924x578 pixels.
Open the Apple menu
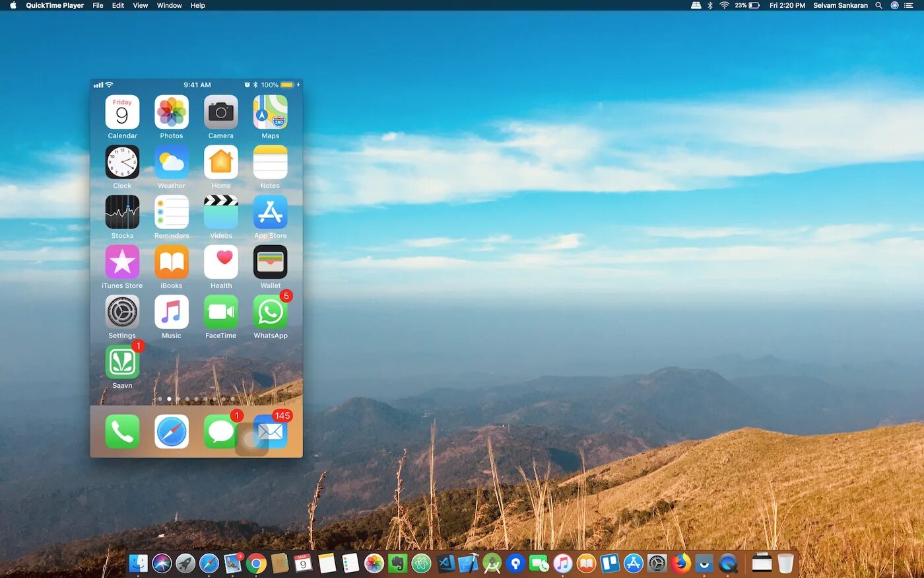coord(13,5)
